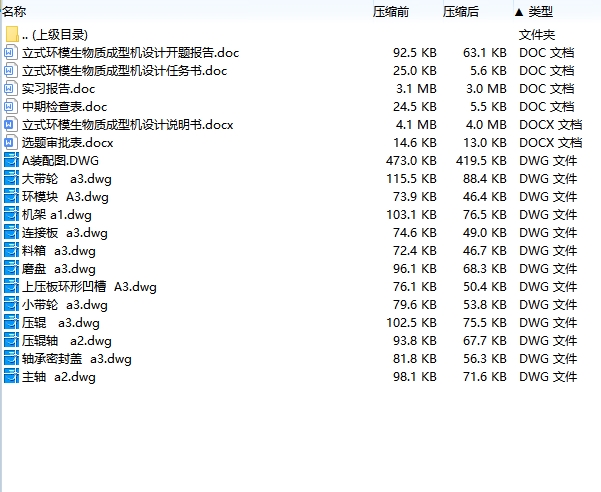The image size is (601, 492).
Task: Select file 磨盘 a3.dwg
Action: tap(59, 269)
